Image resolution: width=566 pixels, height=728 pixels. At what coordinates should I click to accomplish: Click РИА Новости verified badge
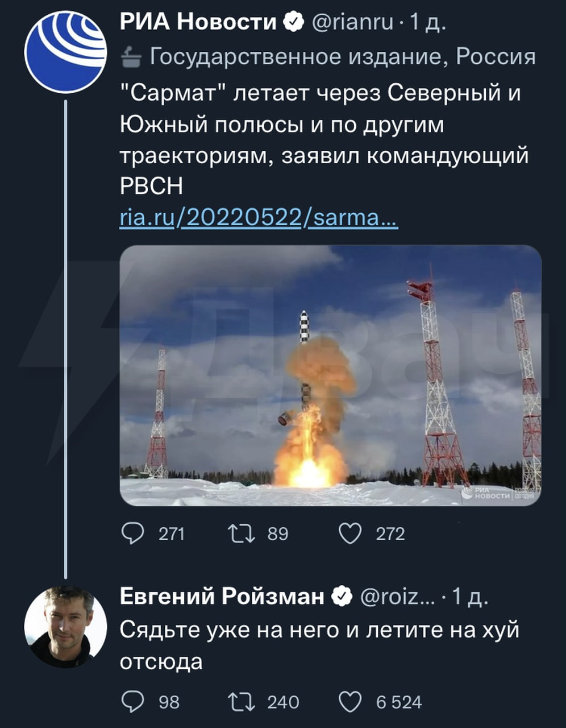(x=294, y=22)
